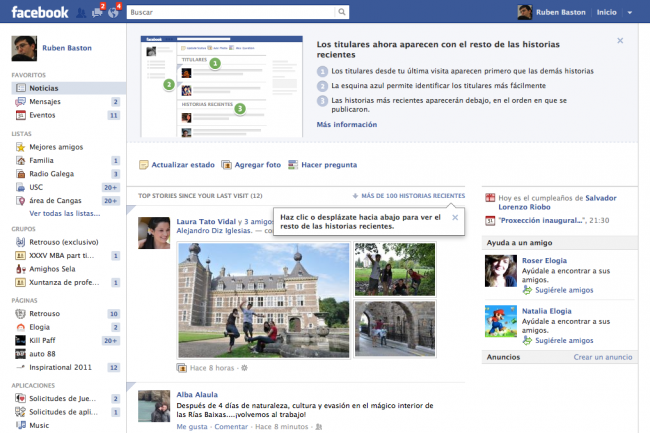The height and width of the screenshot is (433, 650).
Task: Click the Xuntanza de profe... group icon
Action: pos(21,283)
